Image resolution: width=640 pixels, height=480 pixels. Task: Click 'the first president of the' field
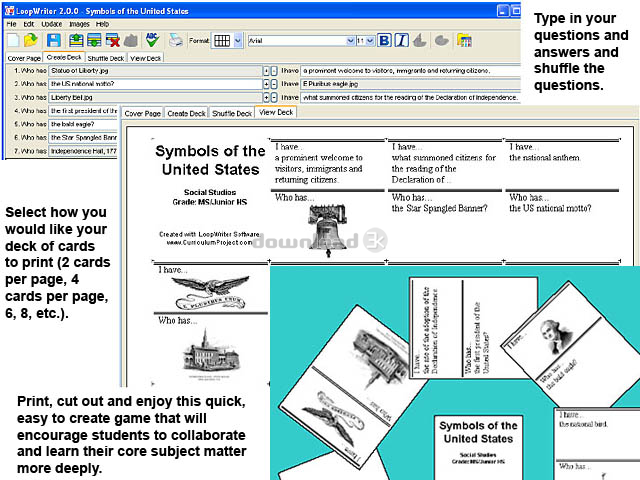point(83,111)
